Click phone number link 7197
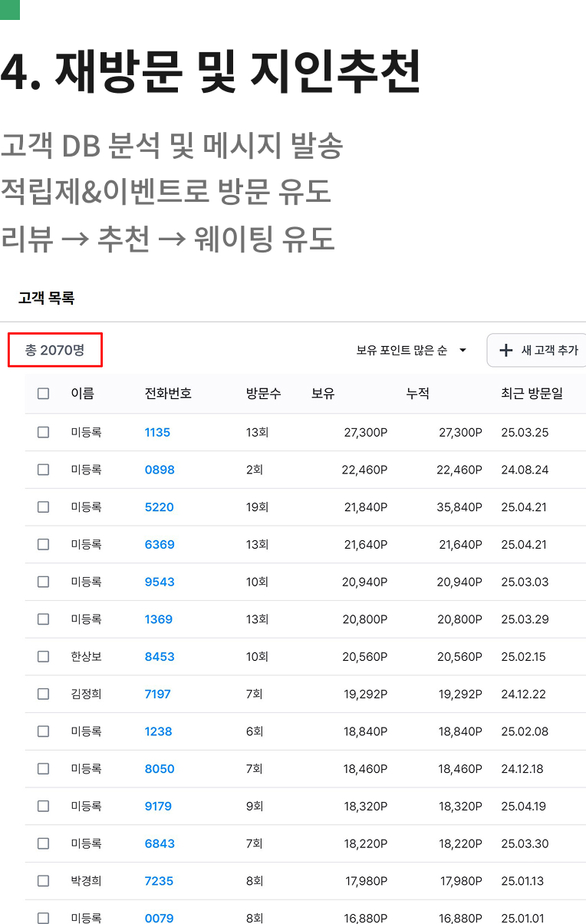The width and height of the screenshot is (586, 924). (x=157, y=694)
